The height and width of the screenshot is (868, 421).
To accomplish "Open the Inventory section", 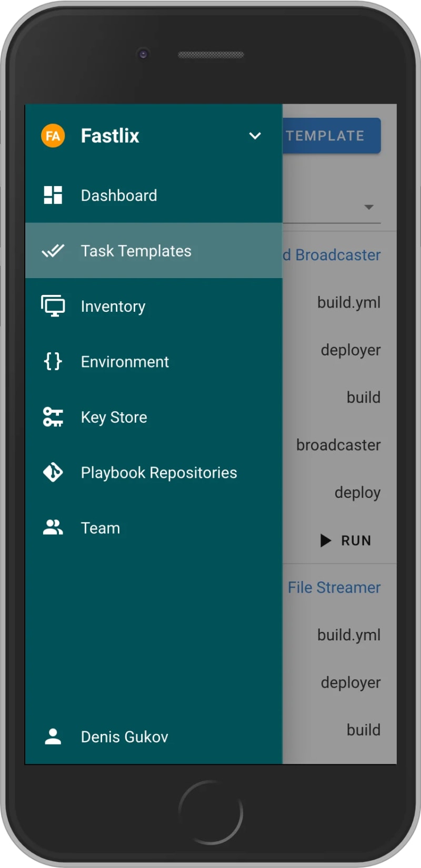I will 154,306.
